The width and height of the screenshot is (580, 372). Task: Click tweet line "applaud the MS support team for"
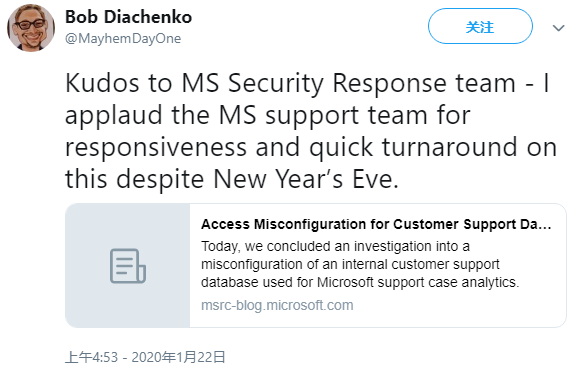pyautogui.click(x=268, y=115)
